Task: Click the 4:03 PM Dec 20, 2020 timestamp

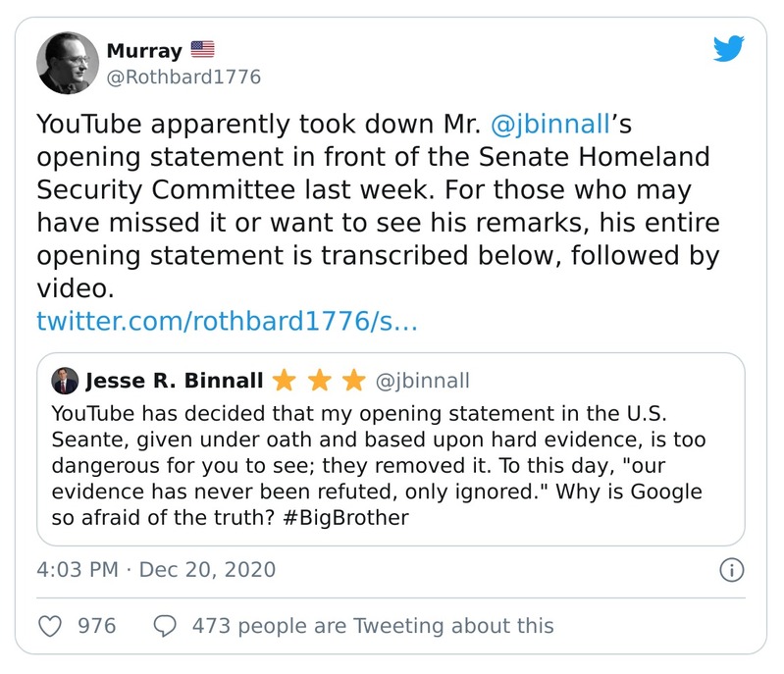Action: pos(155,569)
